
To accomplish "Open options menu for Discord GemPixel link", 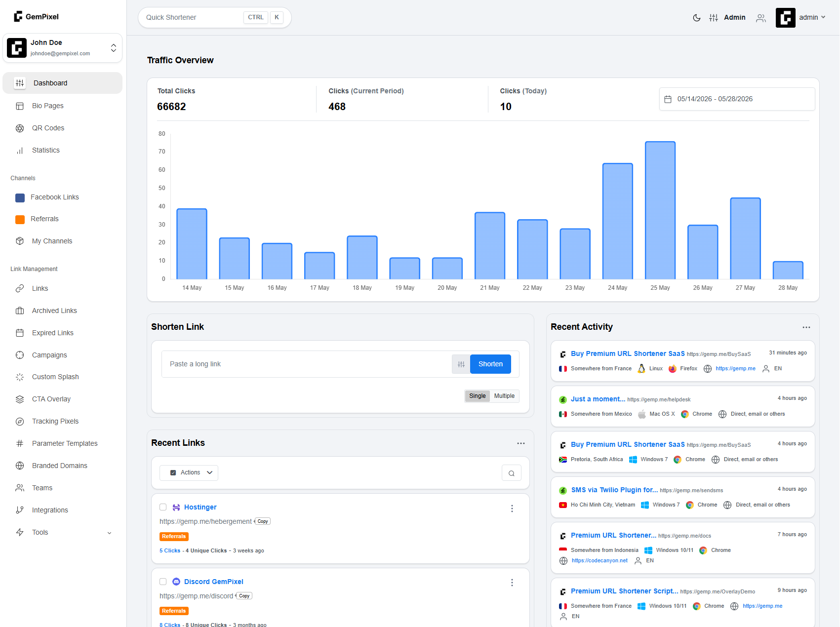I will [x=512, y=583].
